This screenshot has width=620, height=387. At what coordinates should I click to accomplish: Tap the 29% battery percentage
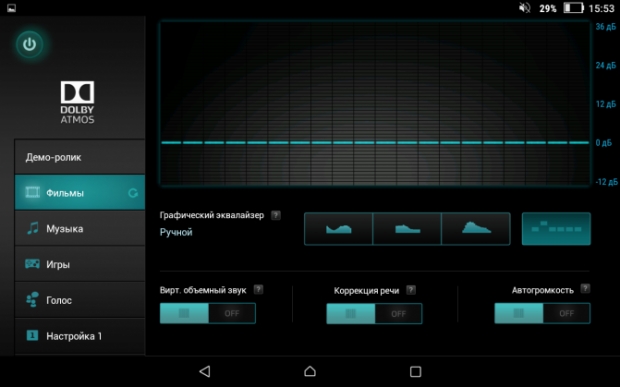click(548, 8)
